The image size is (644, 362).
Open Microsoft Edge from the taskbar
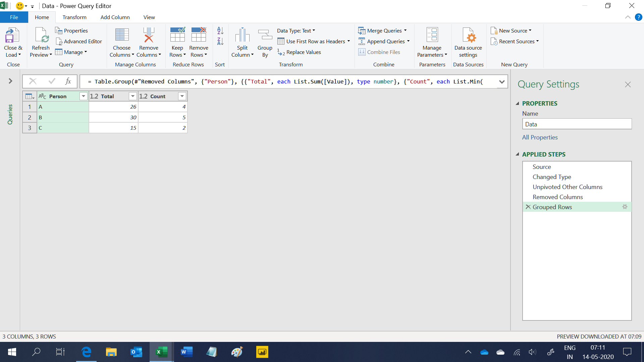tap(86, 352)
